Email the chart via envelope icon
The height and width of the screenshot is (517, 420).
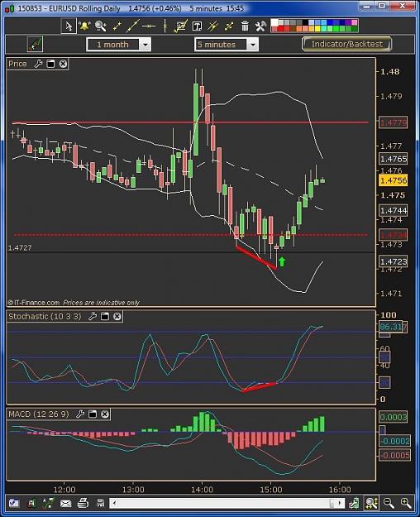coord(65,503)
